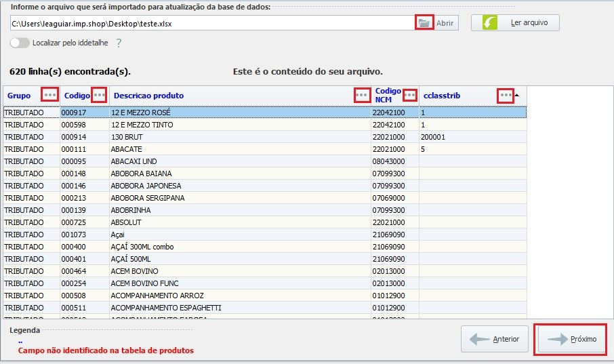Sort by Grupo column header
The height and width of the screenshot is (364, 614).
point(19,95)
